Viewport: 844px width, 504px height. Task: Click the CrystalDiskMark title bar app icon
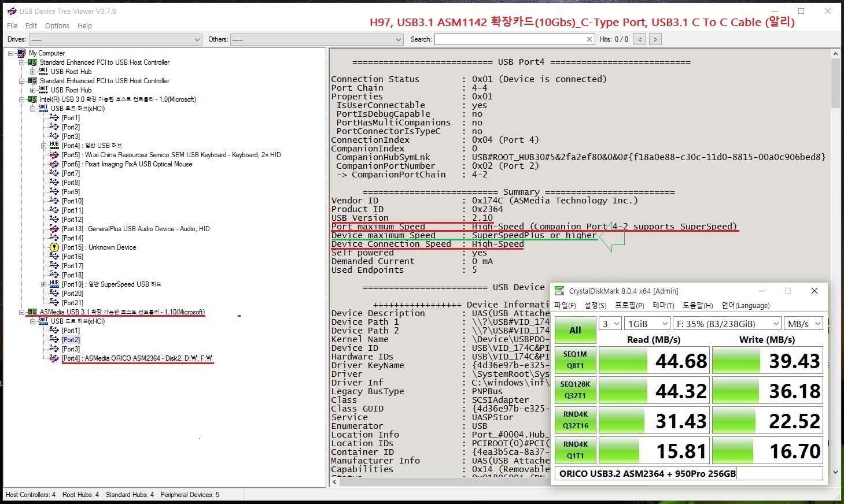click(559, 291)
